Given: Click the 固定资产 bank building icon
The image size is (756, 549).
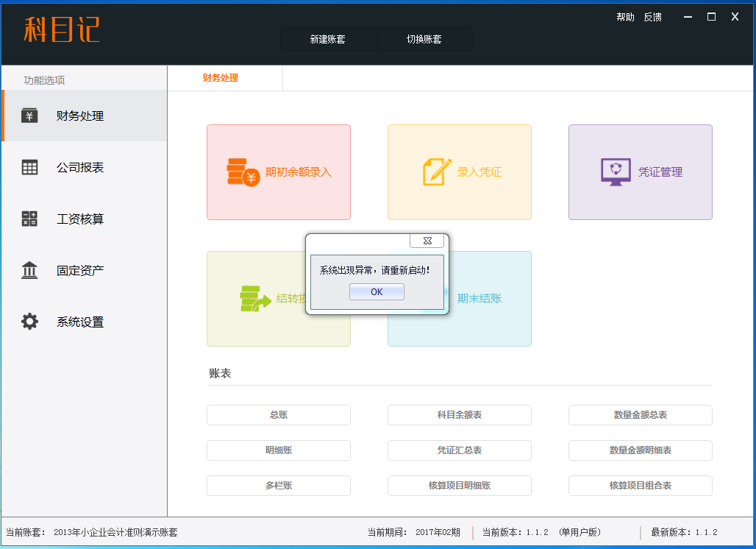Looking at the screenshot, I should (x=29, y=270).
